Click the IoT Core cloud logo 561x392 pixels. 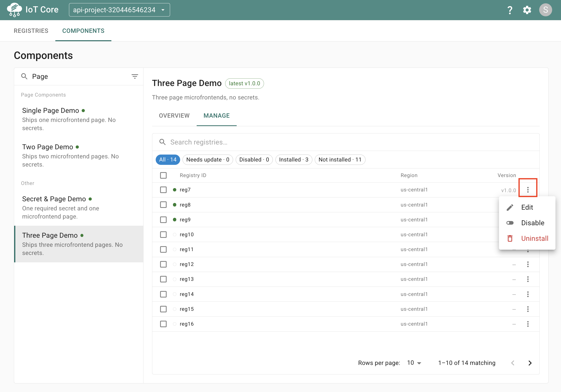(14, 10)
